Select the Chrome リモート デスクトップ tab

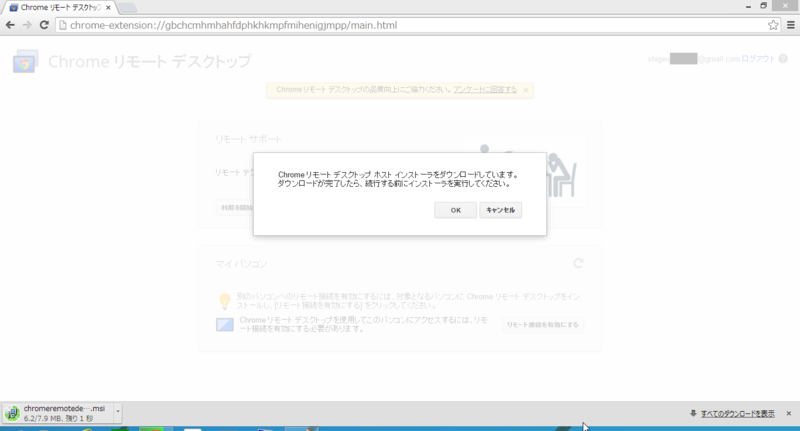pyautogui.click(x=60, y=8)
